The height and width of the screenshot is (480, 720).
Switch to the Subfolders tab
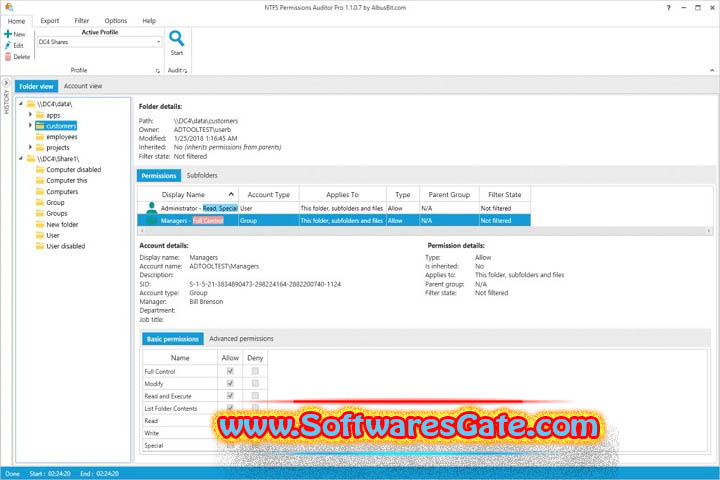[202, 175]
